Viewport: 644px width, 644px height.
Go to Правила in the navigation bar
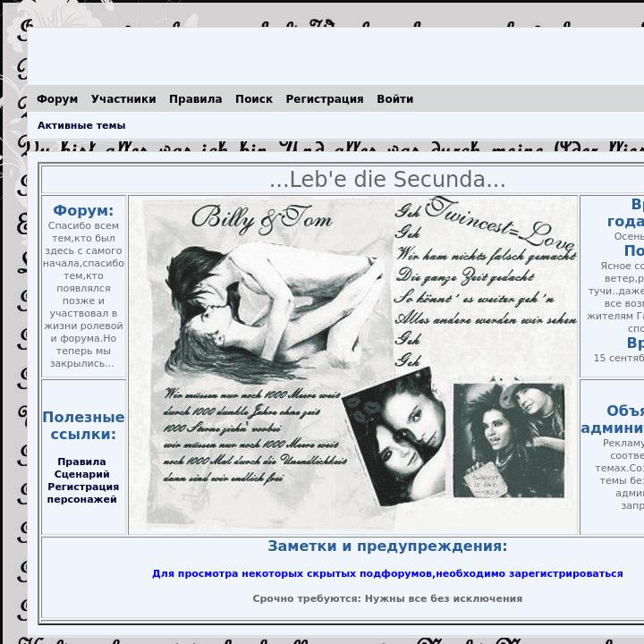(x=196, y=99)
